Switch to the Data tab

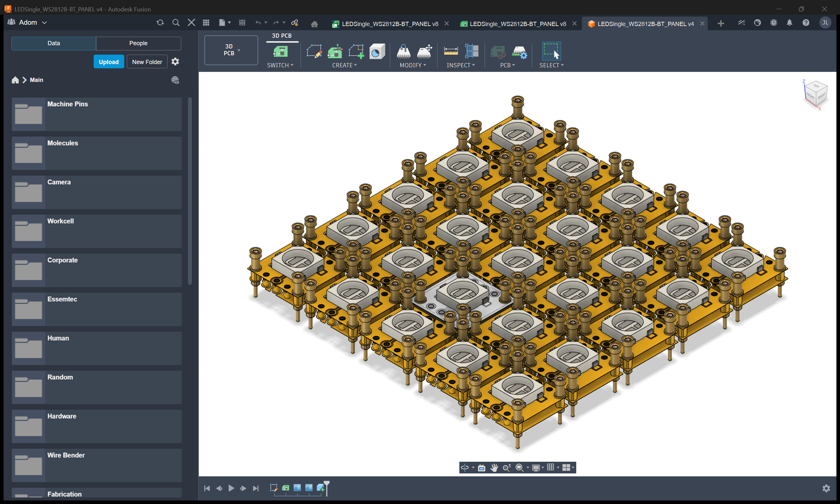tap(54, 43)
